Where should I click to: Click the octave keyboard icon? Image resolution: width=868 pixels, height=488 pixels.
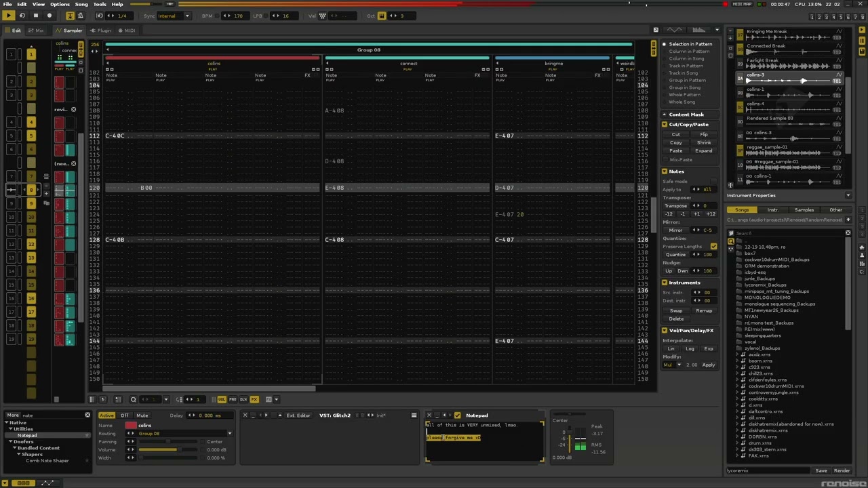382,16
